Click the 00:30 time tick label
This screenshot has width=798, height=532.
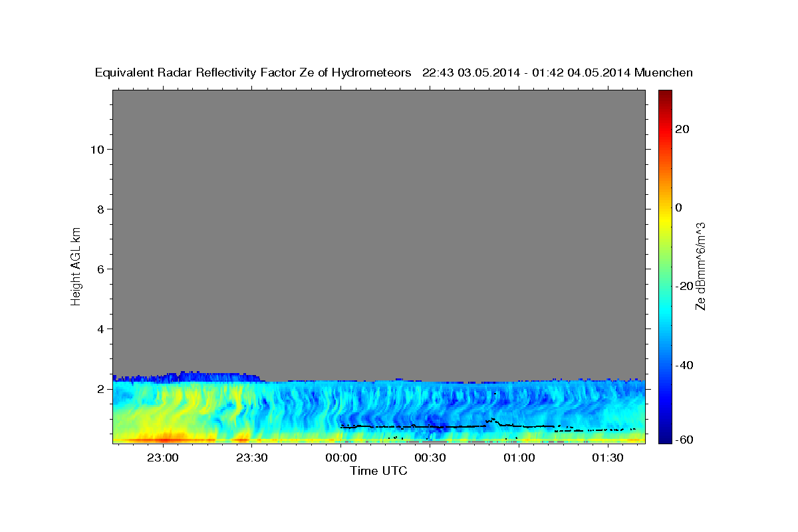point(430,458)
